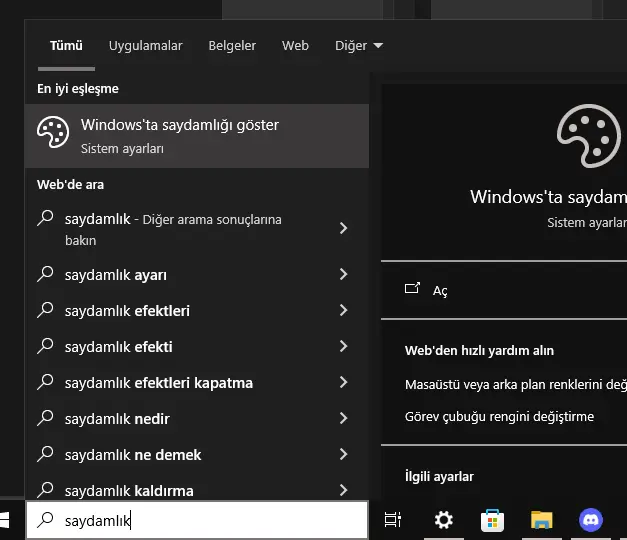
Task: Click the Aç action in preview pane
Action: coord(439,290)
